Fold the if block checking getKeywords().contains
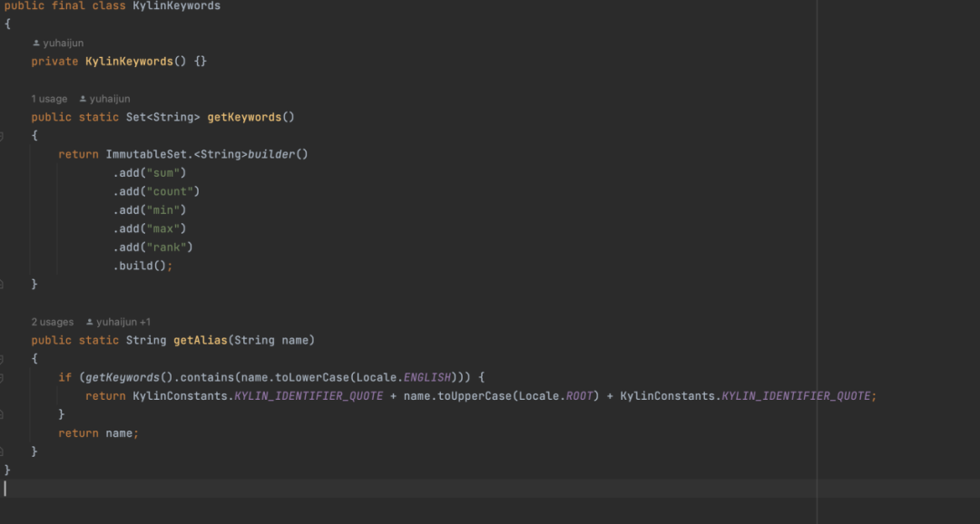This screenshot has width=980, height=524. pos(3,377)
